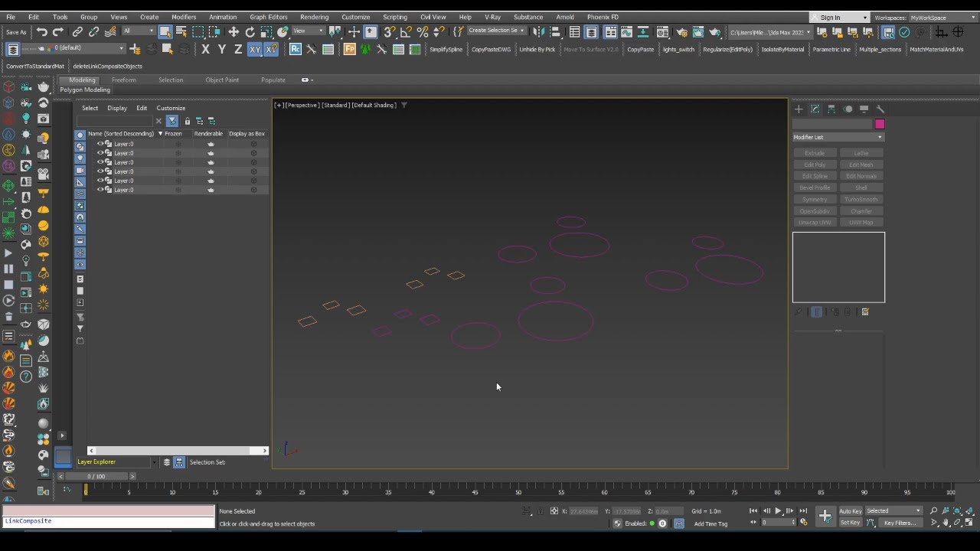The height and width of the screenshot is (551, 980).
Task: Open the Modifier List dropdown
Action: 838,136
